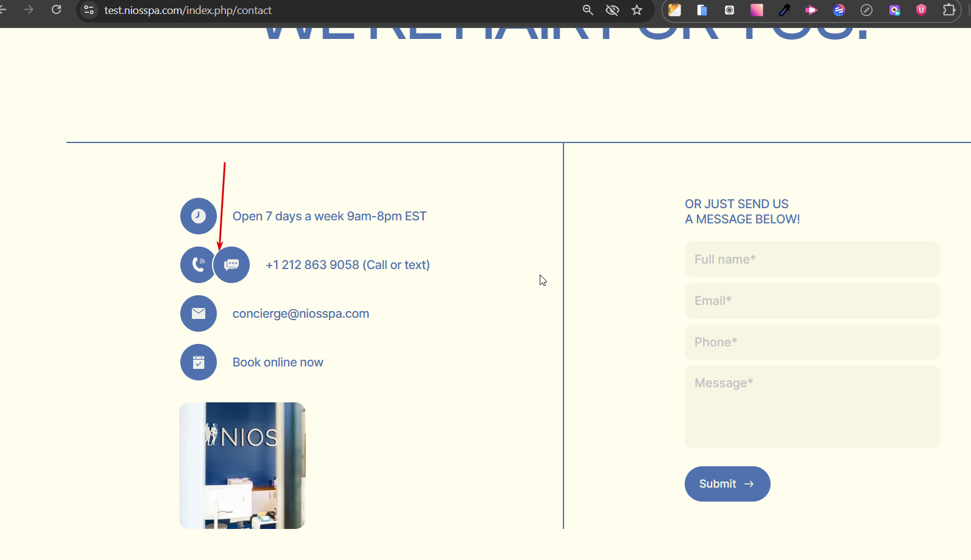The image size is (971, 560).
Task: Click the phone number +1 212 863 9058
Action: coord(312,265)
